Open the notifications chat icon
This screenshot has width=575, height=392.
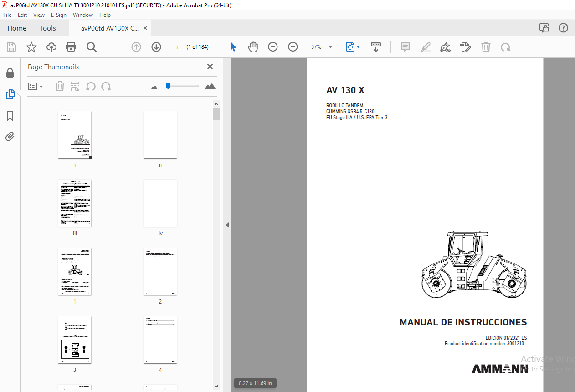544,28
